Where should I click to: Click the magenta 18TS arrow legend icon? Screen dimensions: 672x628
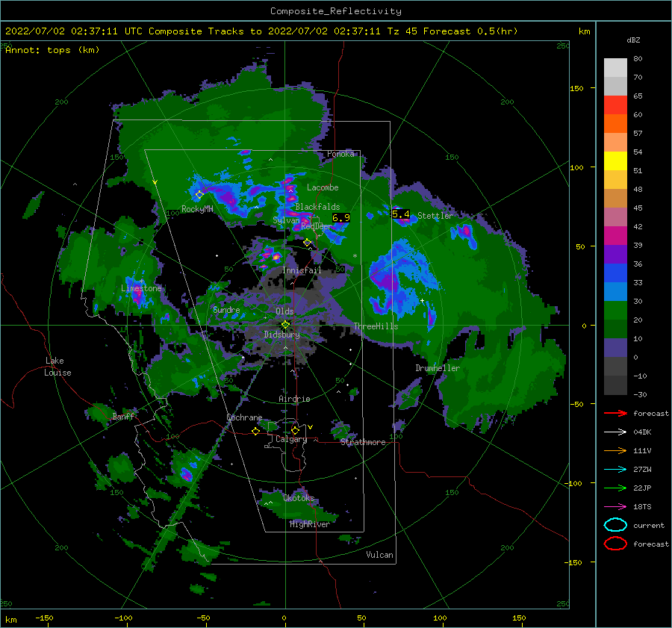(x=615, y=507)
